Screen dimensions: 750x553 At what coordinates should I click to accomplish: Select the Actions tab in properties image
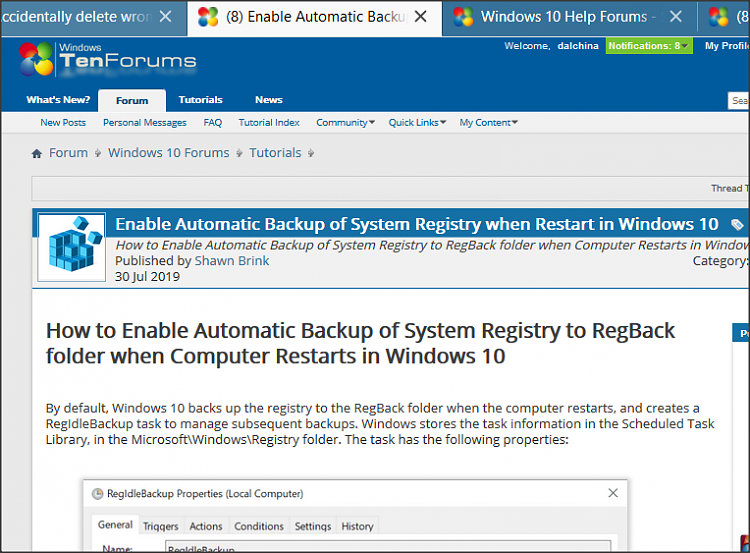coord(206,526)
